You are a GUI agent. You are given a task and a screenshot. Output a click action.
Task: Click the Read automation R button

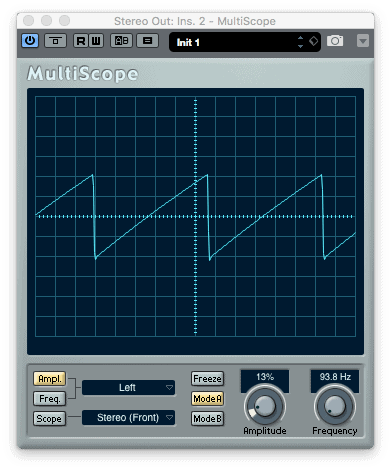[81, 41]
